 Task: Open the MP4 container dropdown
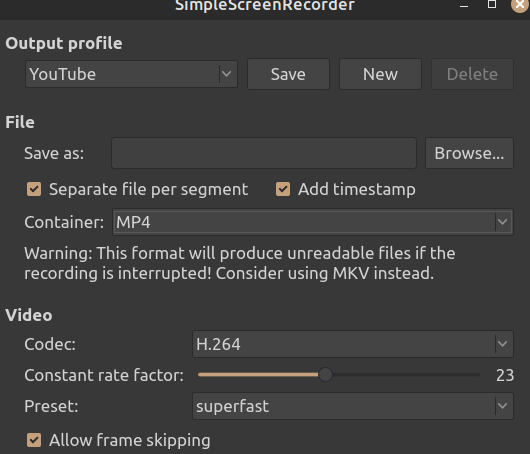coord(313,222)
